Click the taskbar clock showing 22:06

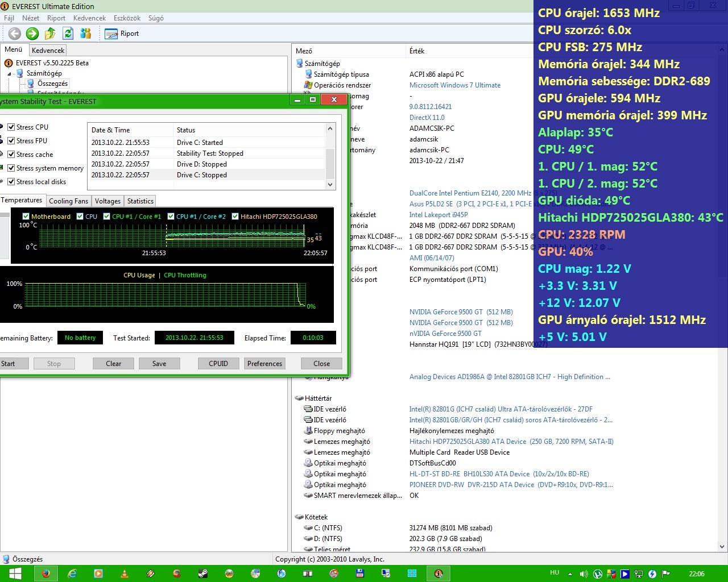(697, 573)
